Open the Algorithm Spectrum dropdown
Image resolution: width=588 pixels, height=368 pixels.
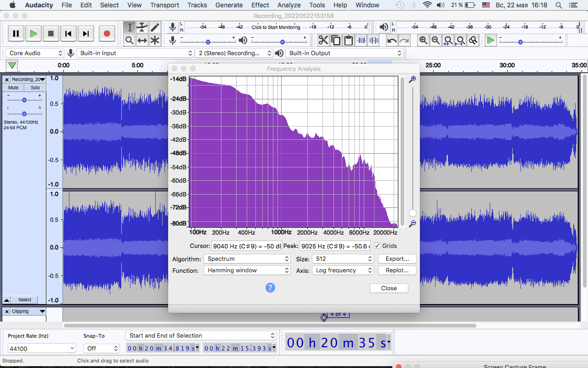click(247, 259)
